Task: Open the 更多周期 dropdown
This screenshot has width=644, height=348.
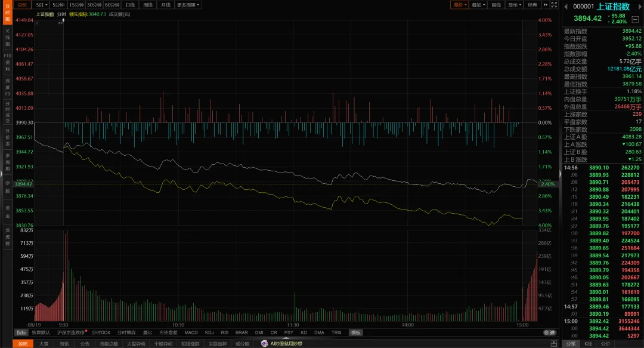Action: [188, 5]
